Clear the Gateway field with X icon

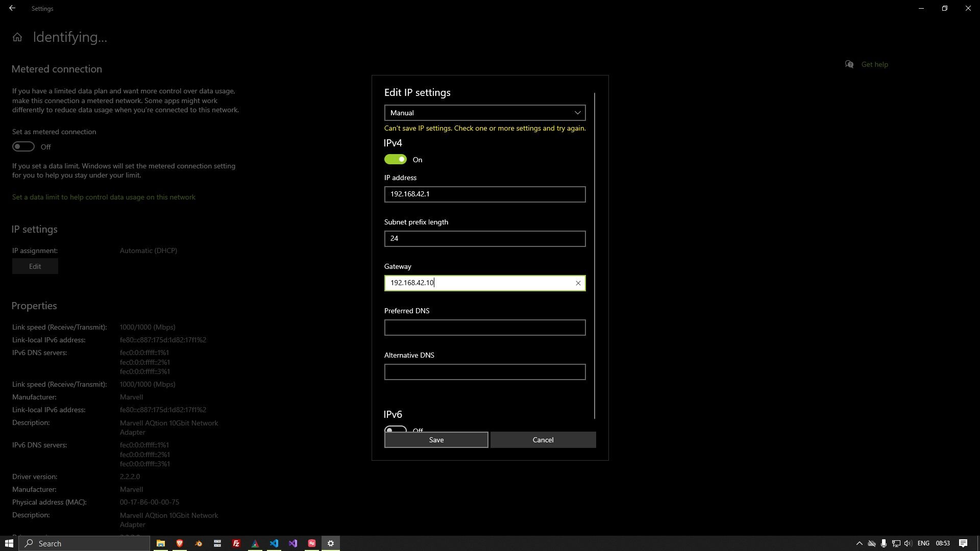pos(578,283)
